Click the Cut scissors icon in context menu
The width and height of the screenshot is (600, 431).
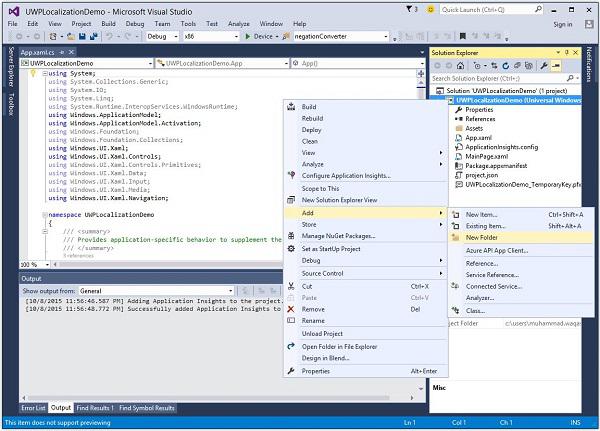point(293,286)
